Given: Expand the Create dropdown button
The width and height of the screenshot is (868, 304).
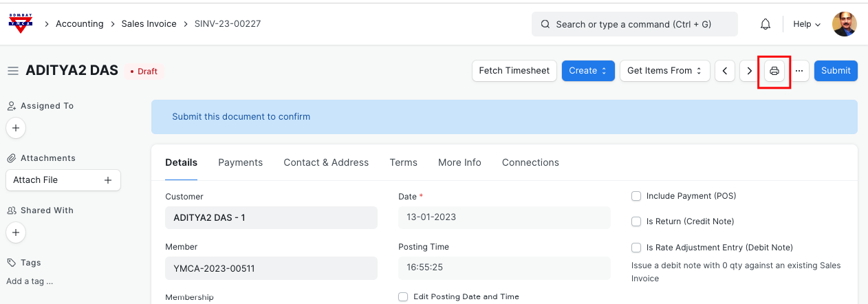Looking at the screenshot, I should pos(587,71).
